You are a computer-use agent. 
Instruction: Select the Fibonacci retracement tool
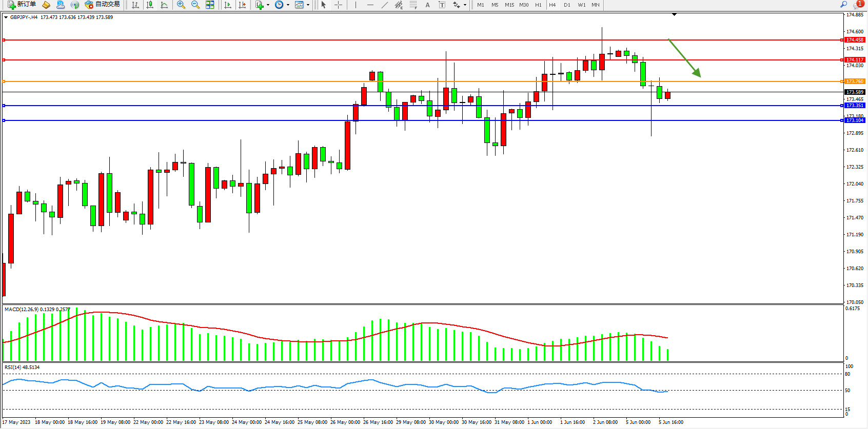pos(413,5)
